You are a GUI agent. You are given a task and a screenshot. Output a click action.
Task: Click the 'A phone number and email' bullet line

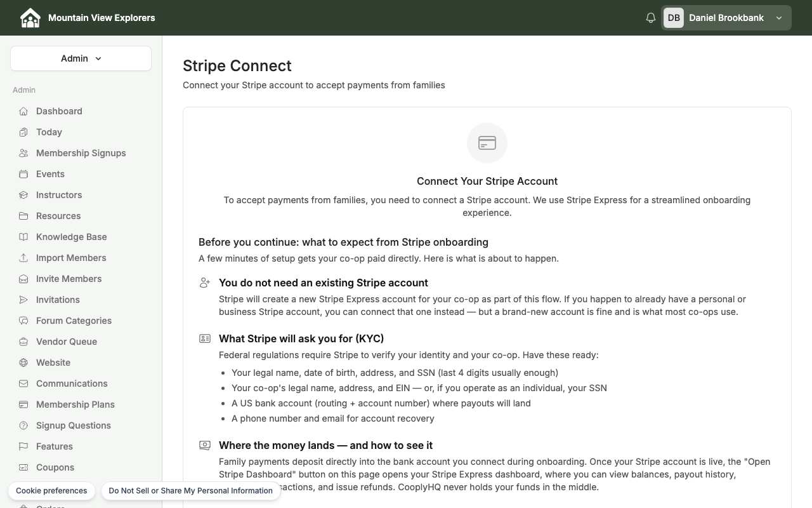tap(333, 418)
